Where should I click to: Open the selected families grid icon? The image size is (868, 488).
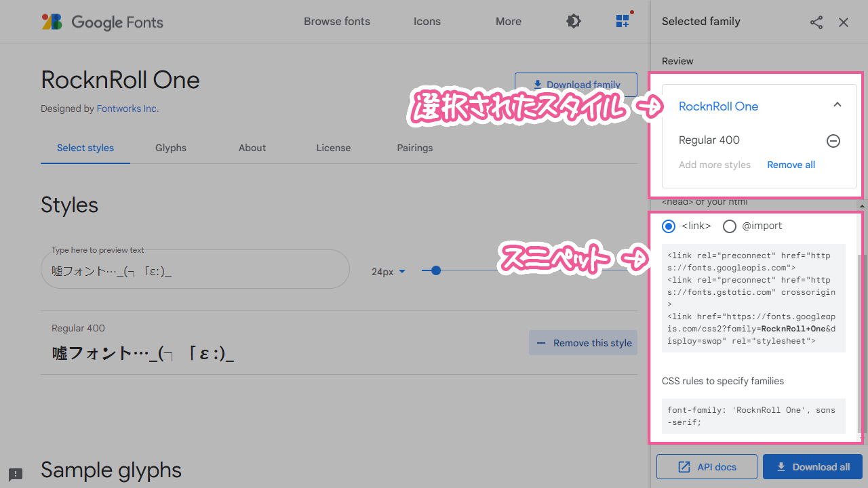(x=623, y=21)
